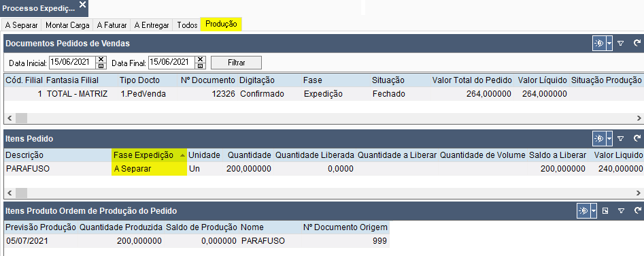644x256 pixels.
Task: Clear the Data Inicial date with X icon
Action: click(101, 59)
